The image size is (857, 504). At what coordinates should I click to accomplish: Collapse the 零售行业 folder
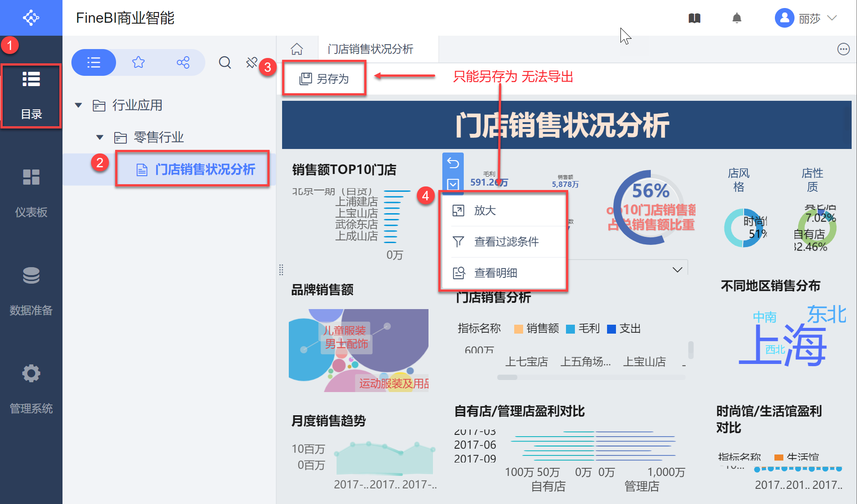click(x=100, y=137)
